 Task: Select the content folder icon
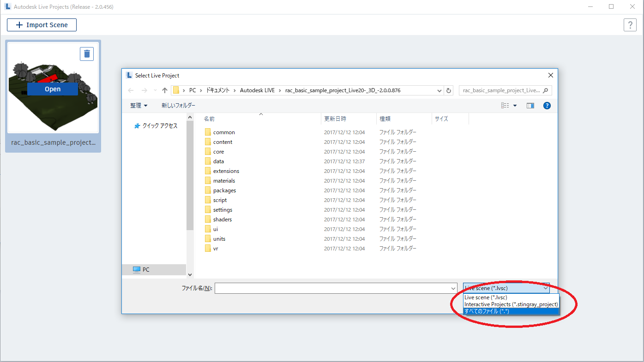point(208,142)
